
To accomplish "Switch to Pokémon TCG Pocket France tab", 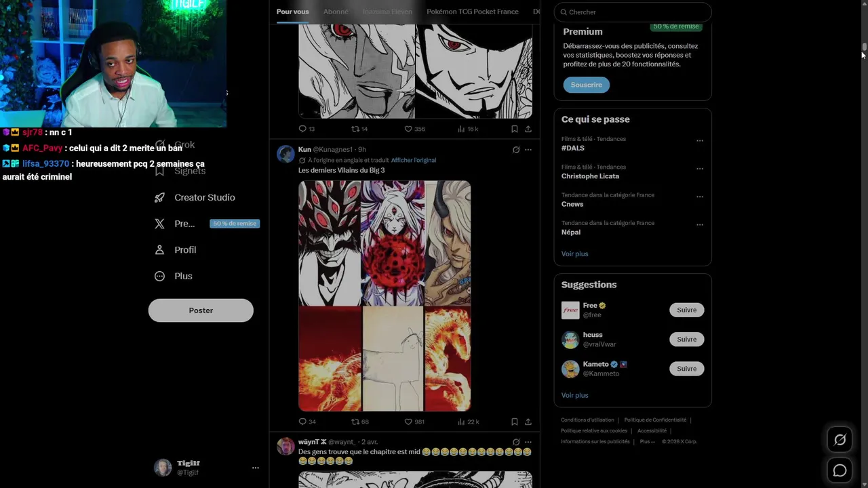I will pyautogui.click(x=473, y=12).
